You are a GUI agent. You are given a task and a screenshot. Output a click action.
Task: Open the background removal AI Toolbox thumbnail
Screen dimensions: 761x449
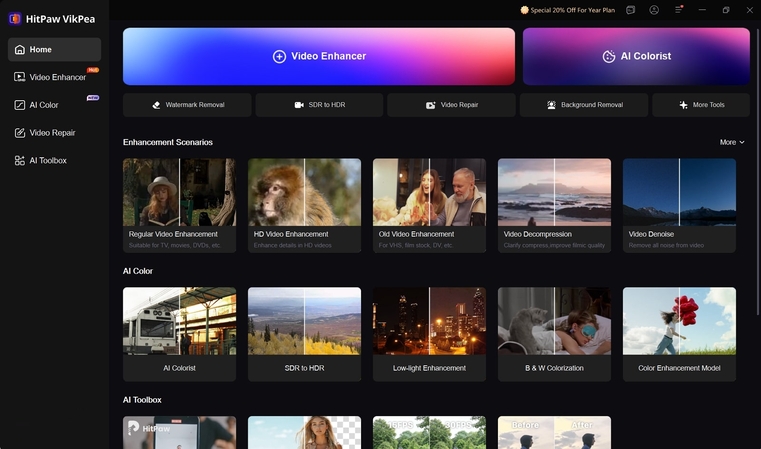(304, 432)
